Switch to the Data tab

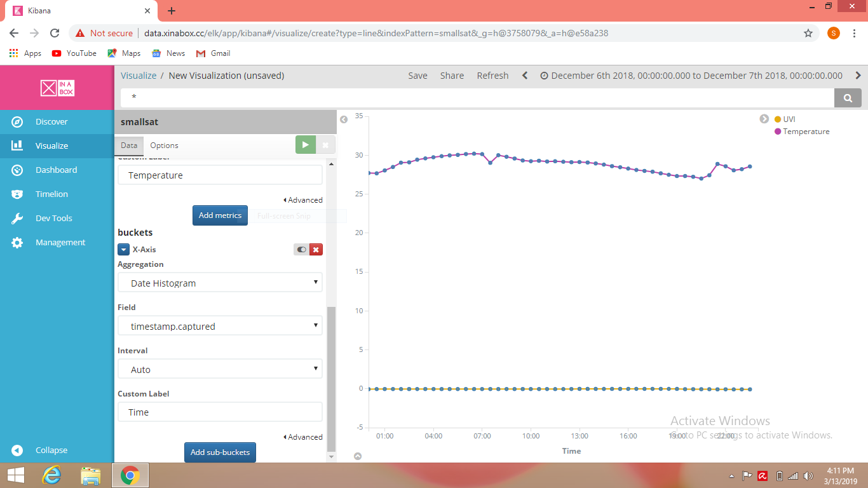tap(129, 146)
